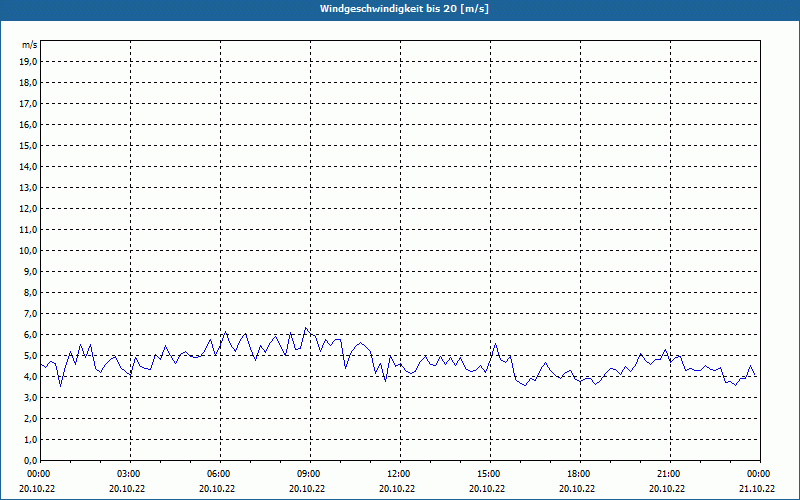
Task: Click the '21.10.22' date label
Action: 757,489
